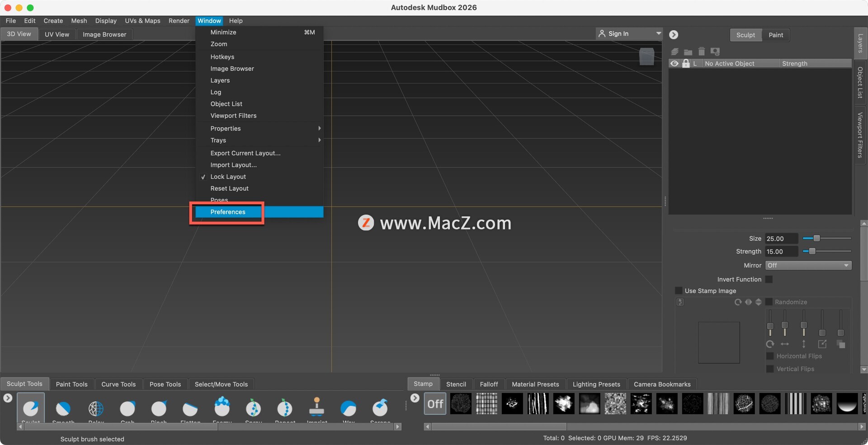Click the delete layer trash icon

coord(702,52)
